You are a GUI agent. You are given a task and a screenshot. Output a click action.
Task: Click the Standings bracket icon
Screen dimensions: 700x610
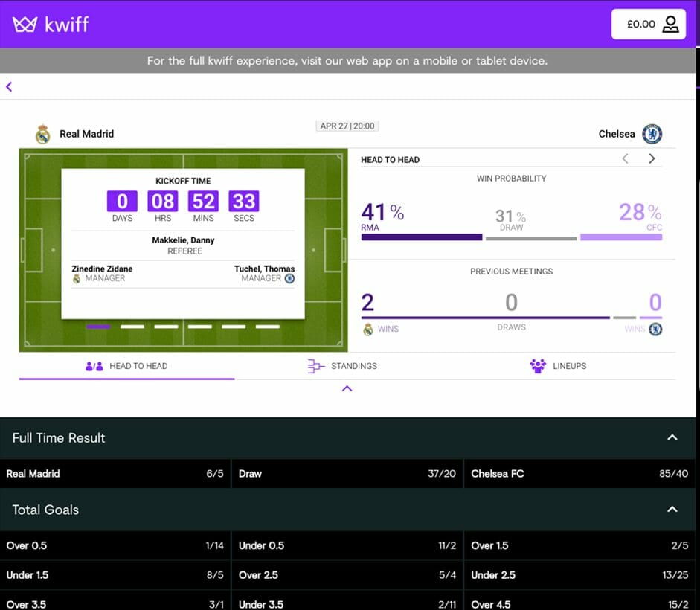click(x=315, y=366)
